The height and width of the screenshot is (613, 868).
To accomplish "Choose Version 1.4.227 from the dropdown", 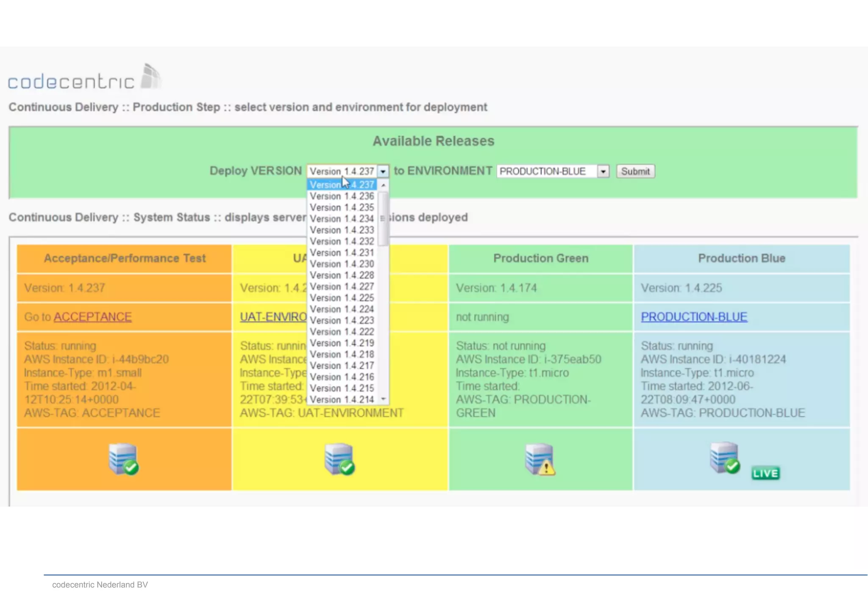I will click(x=342, y=286).
